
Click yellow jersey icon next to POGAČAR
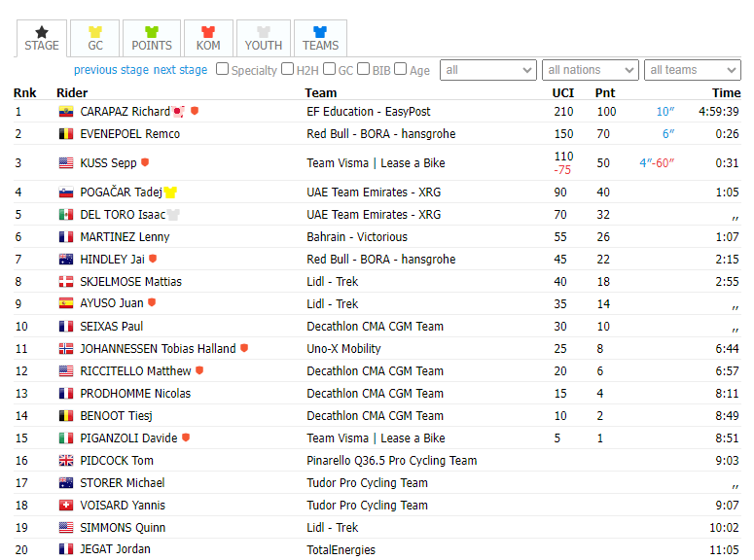click(x=170, y=192)
